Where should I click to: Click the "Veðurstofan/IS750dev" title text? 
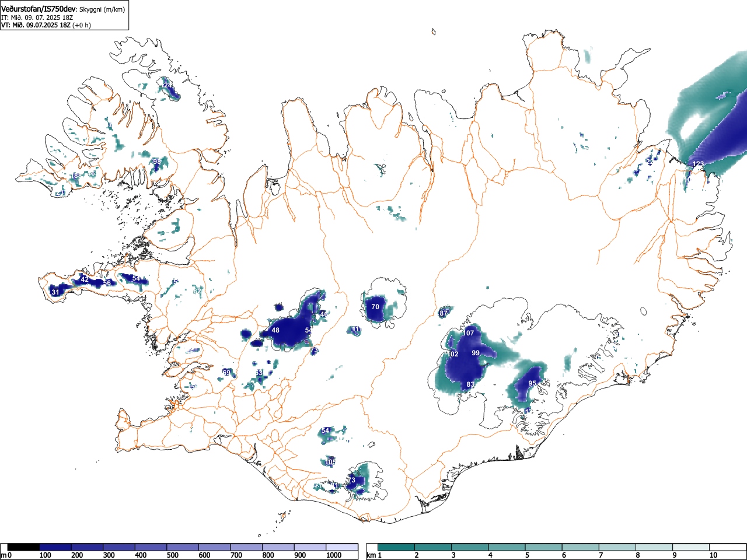[x=39, y=8]
